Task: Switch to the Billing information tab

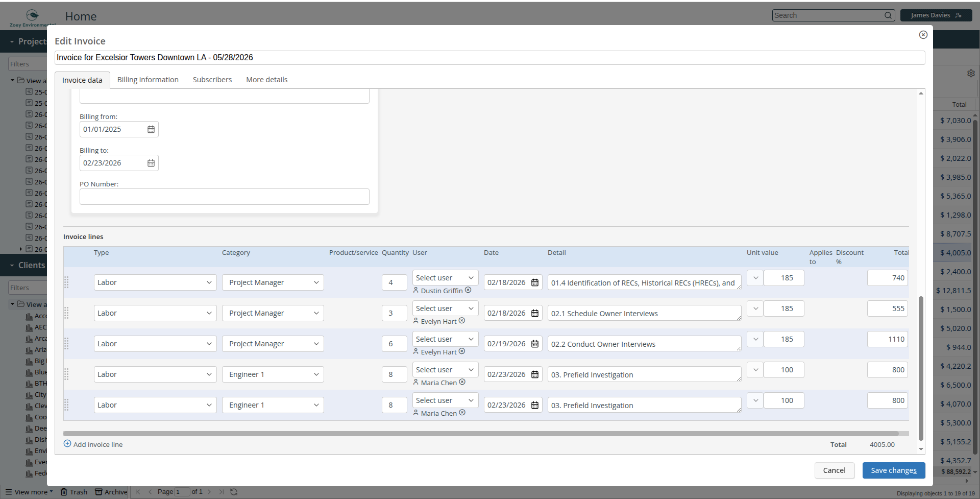Action: (x=148, y=80)
